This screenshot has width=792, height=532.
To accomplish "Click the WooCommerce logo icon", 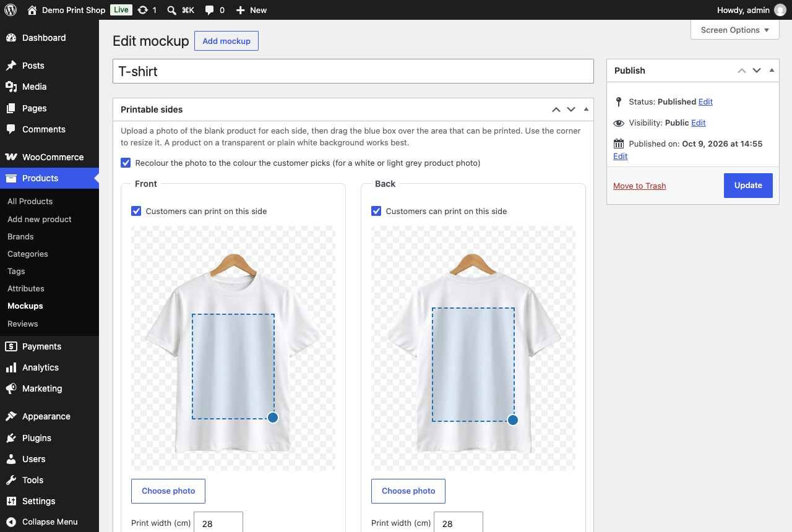I will click(11, 157).
